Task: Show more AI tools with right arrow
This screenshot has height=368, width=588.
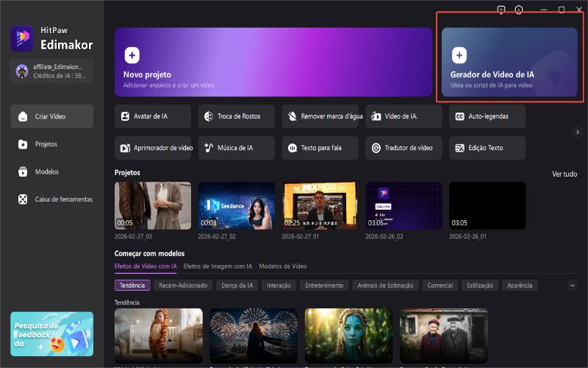Action: tap(578, 132)
